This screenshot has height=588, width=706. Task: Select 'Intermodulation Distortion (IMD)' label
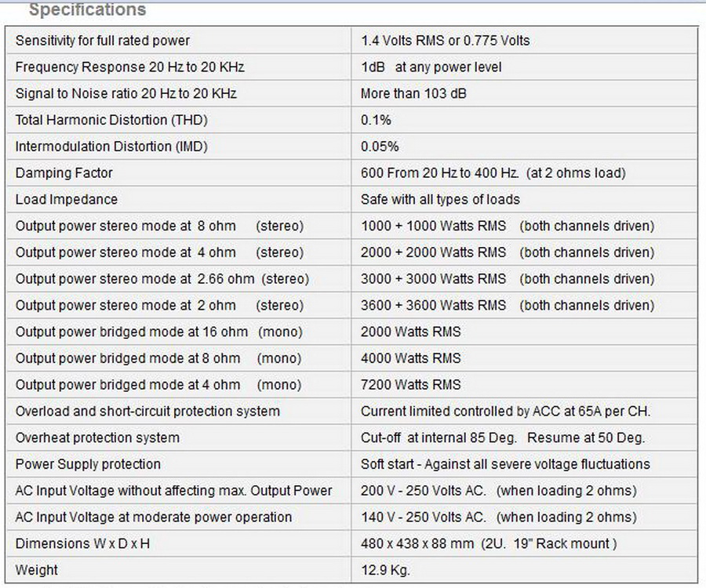click(111, 147)
